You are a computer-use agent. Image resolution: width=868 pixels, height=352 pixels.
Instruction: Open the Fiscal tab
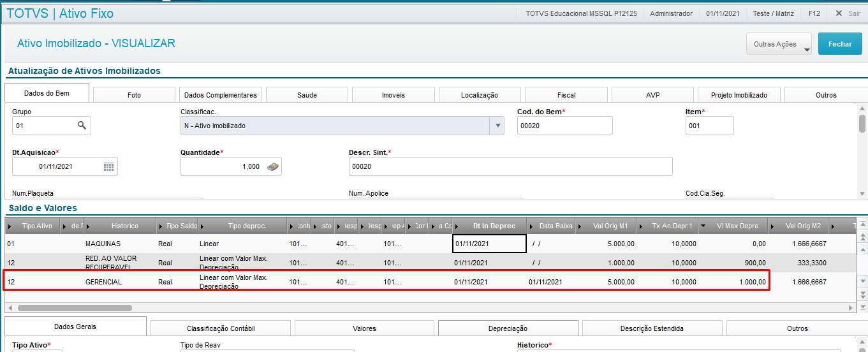(x=566, y=95)
